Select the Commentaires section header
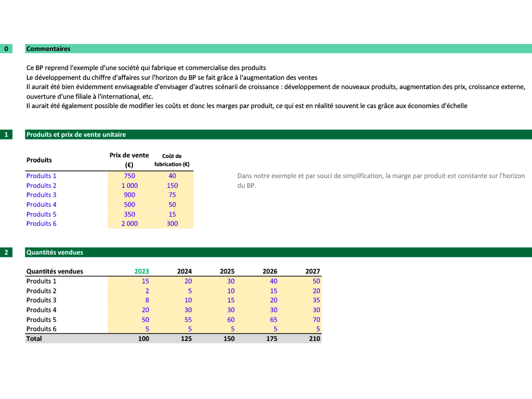532x399 pixels. (x=278, y=48)
